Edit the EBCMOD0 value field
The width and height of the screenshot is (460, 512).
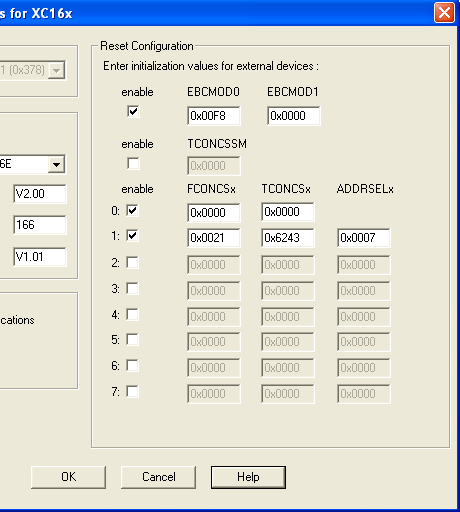tap(214, 116)
